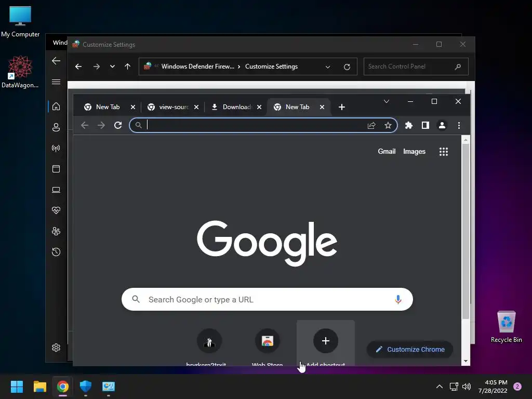
Task: Toggle the Windows Security hamburger menu
Action: click(x=56, y=82)
